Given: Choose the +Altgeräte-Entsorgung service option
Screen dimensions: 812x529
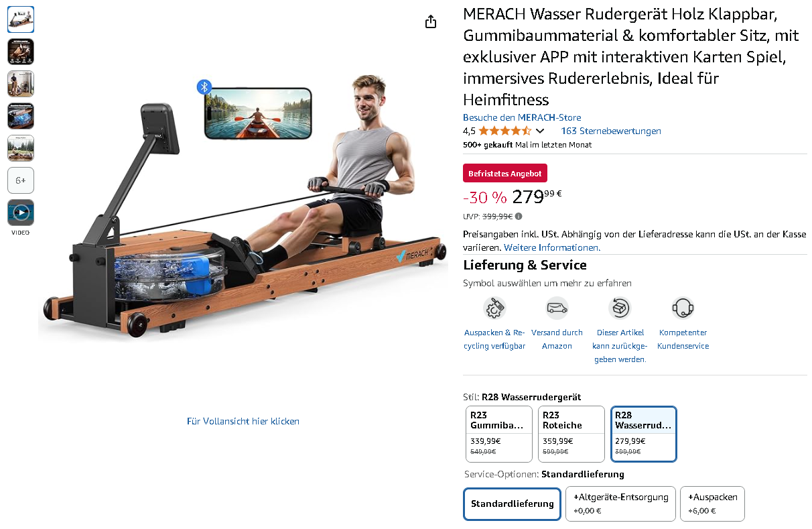Looking at the screenshot, I should [x=621, y=504].
